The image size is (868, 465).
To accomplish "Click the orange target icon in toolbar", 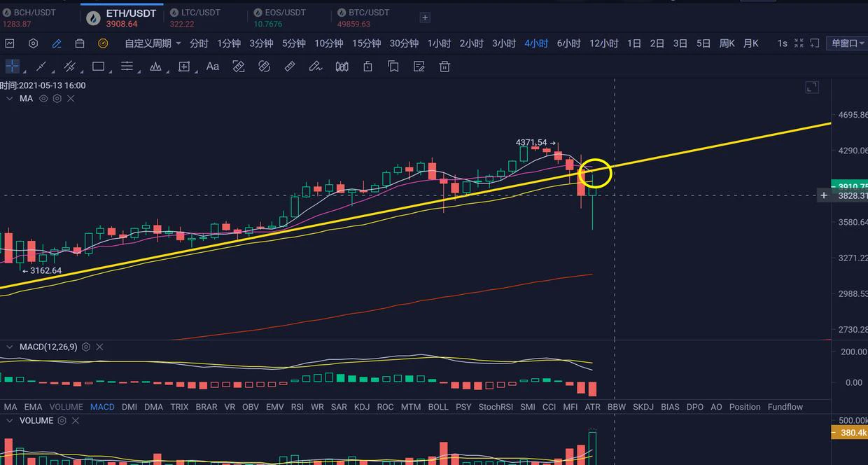I will coord(103,43).
